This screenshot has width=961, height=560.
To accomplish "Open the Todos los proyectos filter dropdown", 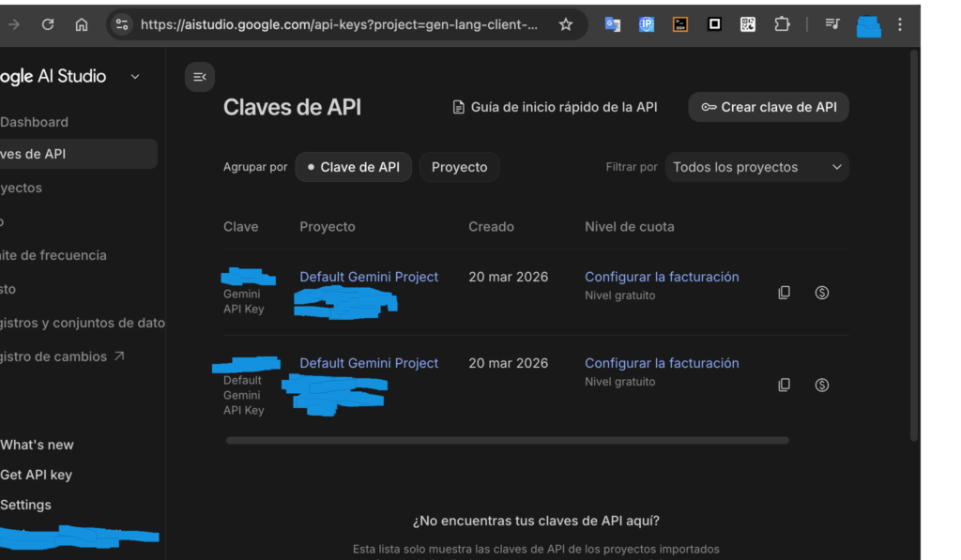I will [x=756, y=167].
